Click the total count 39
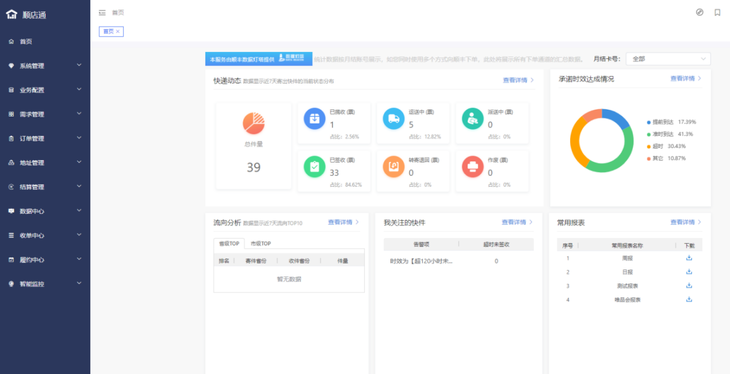 point(254,168)
